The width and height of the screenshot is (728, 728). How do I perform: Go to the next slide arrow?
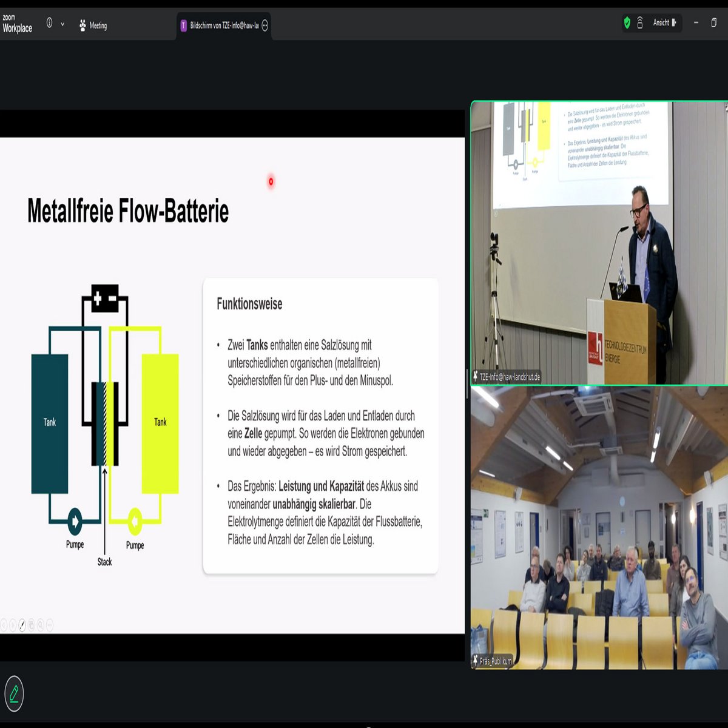[x=13, y=624]
